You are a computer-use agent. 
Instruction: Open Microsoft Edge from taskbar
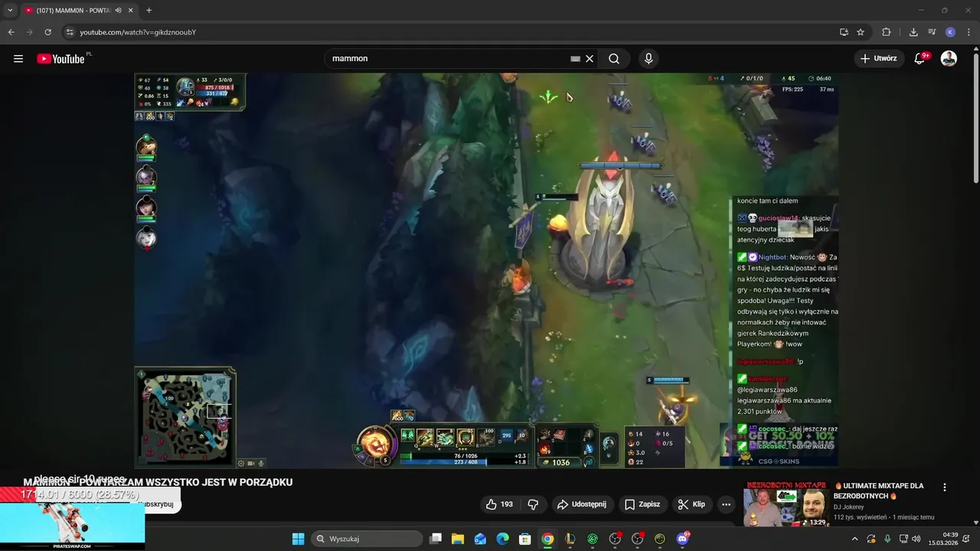[502, 539]
